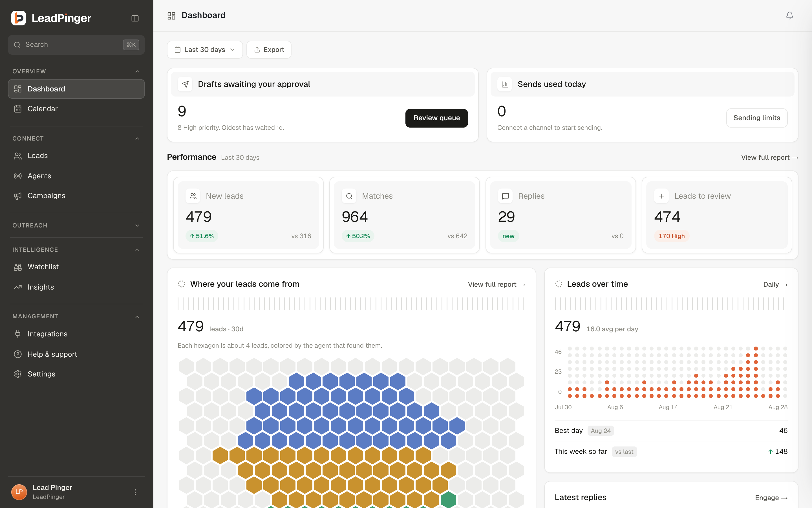The width and height of the screenshot is (812, 508).
Task: Open notifications bell icon
Action: tap(789, 16)
